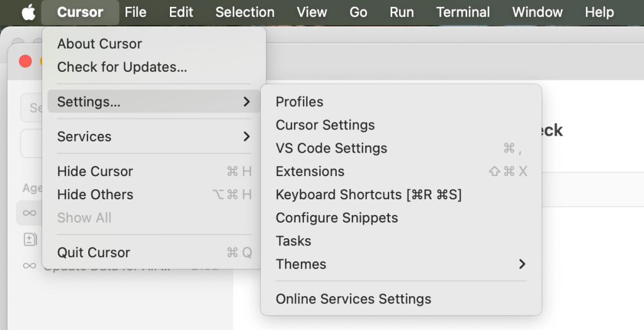644x330 pixels.
Task: Click Tasks in the Settings submenu
Action: click(293, 241)
